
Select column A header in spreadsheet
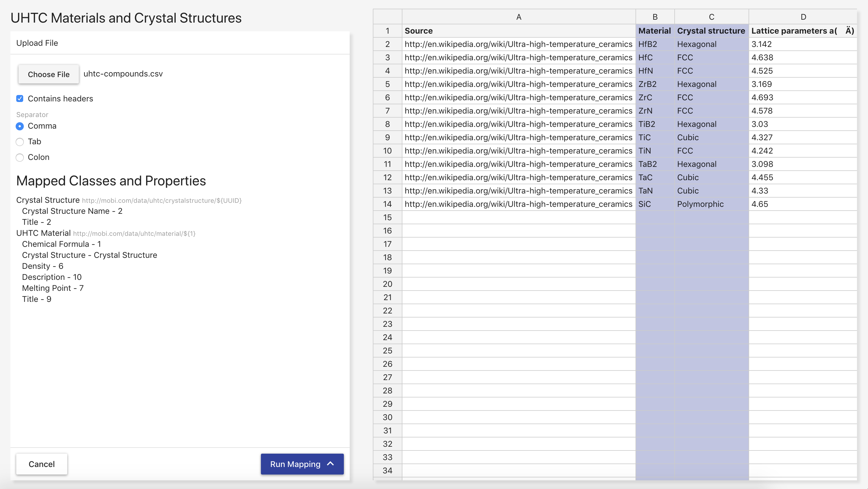click(519, 17)
